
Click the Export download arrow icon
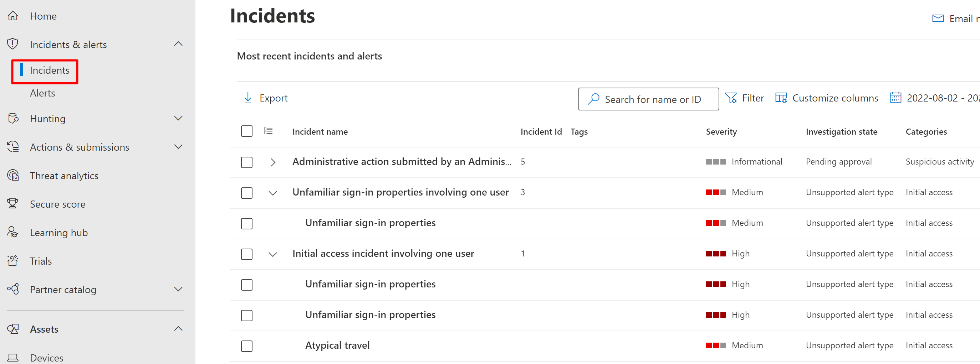[x=247, y=98]
